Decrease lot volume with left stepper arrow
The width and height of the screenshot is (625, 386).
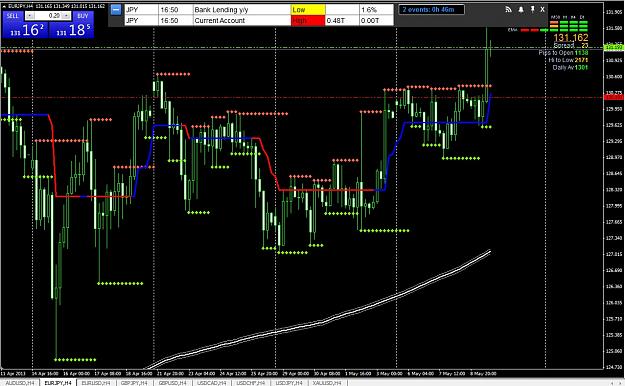click(x=29, y=16)
